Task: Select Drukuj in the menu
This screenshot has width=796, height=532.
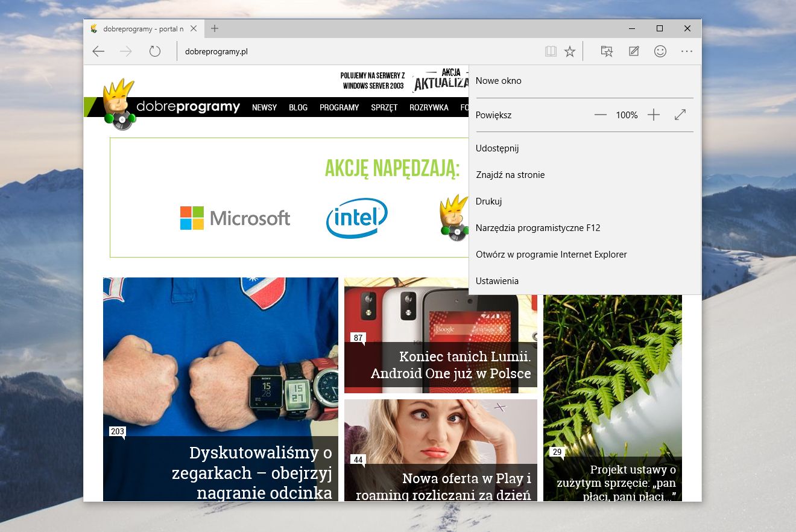Action: (x=585, y=201)
